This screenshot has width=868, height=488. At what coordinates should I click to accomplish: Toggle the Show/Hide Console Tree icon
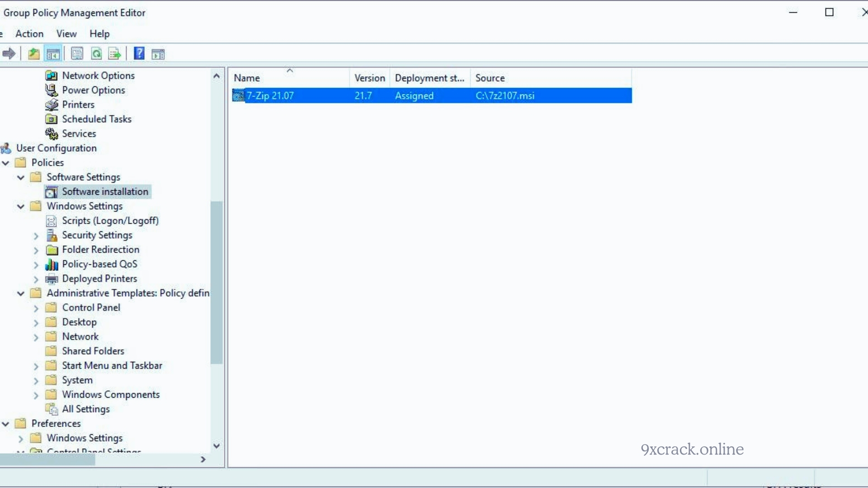tap(53, 54)
